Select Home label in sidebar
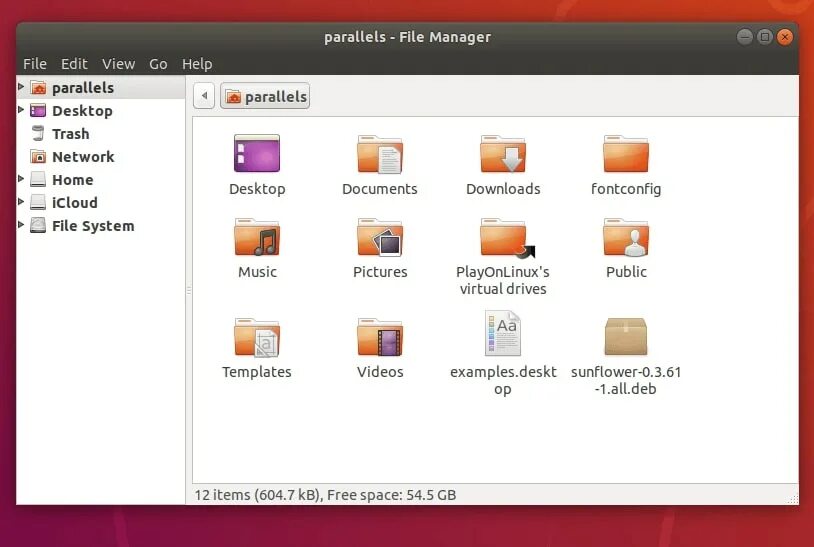This screenshot has height=547, width=814. [73, 180]
